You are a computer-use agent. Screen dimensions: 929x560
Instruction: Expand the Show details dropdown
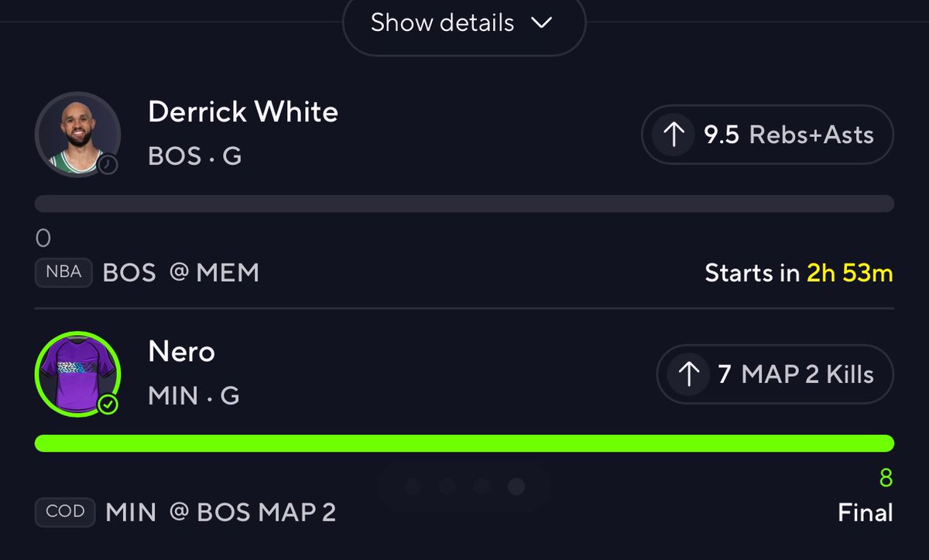tap(464, 23)
